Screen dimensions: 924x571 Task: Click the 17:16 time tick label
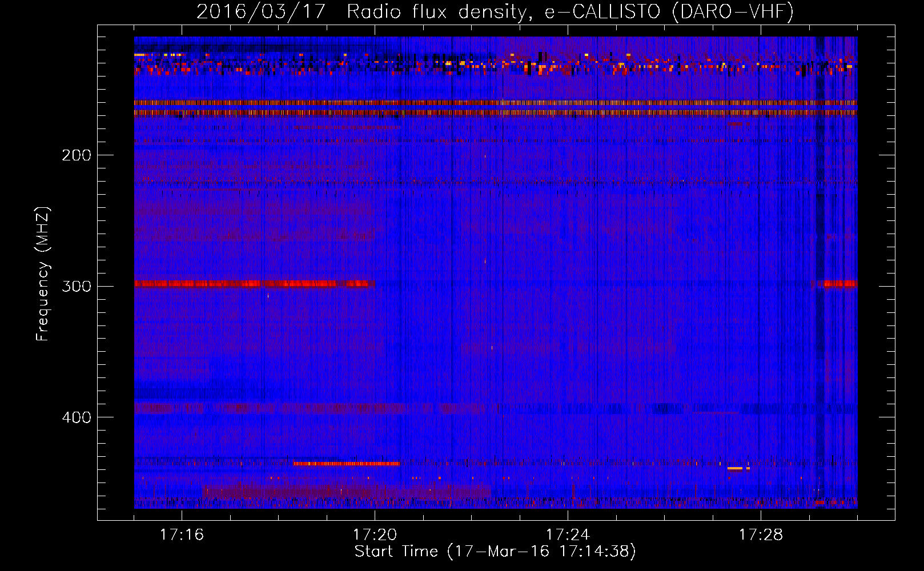click(x=182, y=534)
